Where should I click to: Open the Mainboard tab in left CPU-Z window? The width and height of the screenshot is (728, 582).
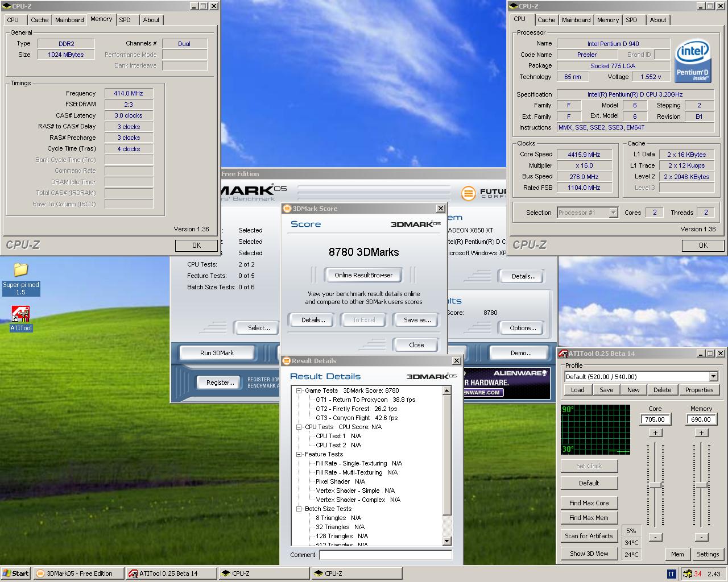[69, 20]
